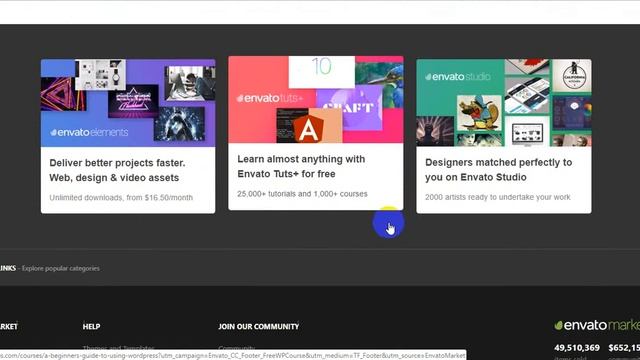Click 'Learn almost anything with Envato Tuts+' heading
This screenshot has width=640, height=360.
point(301,167)
